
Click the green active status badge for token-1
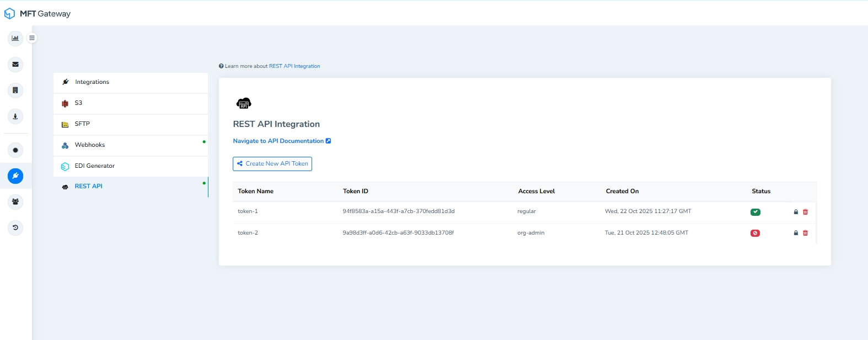coord(756,212)
